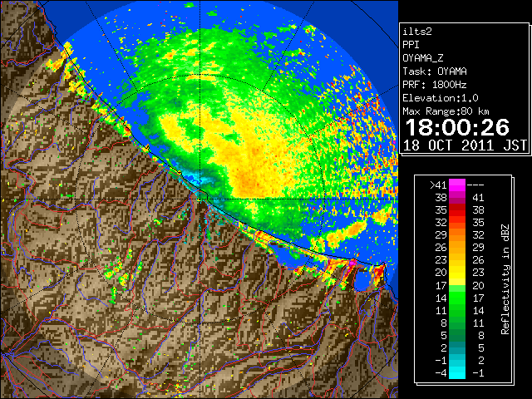Click the 18:00:26 timestamp
Image resolution: width=532 pixels, height=399 pixels.
pyautogui.click(x=457, y=127)
